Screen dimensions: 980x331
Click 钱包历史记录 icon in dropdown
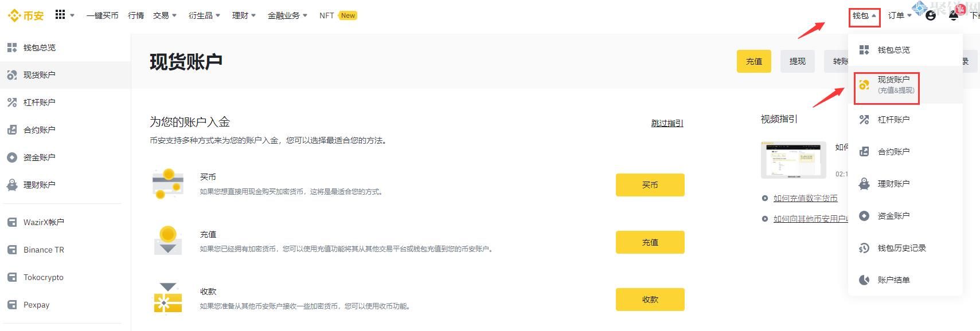pyautogui.click(x=864, y=248)
